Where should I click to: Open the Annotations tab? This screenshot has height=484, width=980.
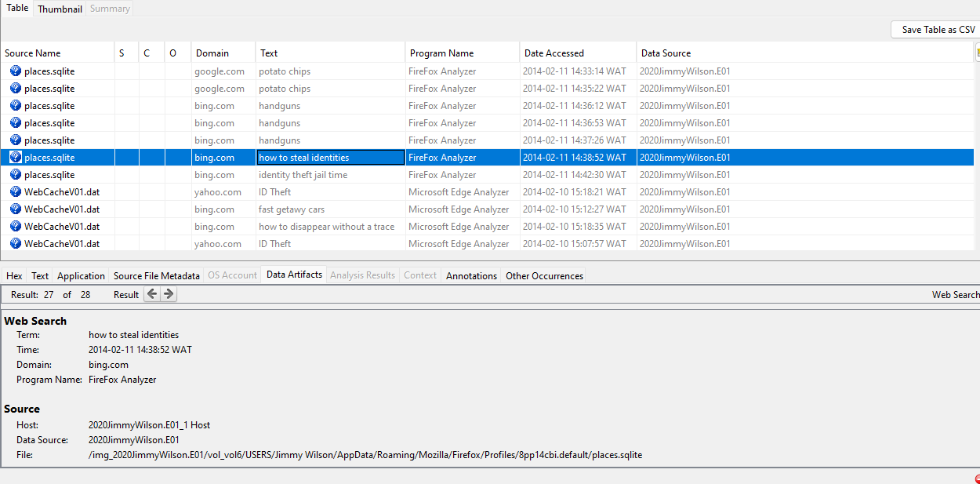(x=471, y=275)
